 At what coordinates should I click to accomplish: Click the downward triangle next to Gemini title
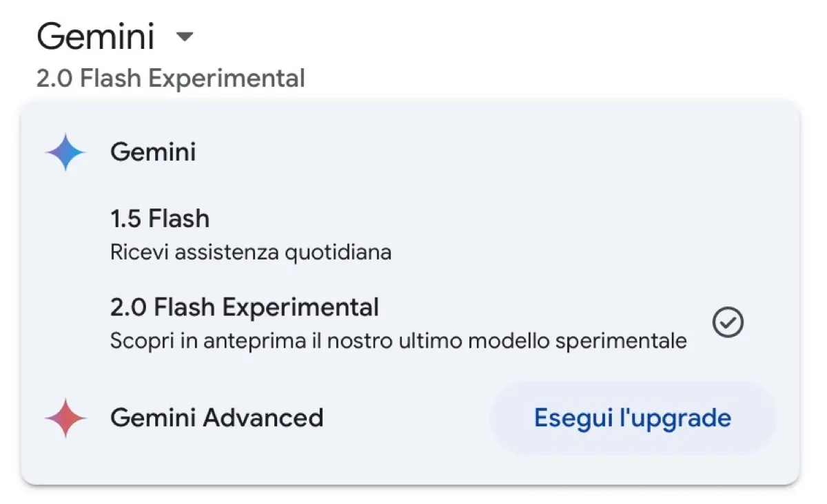click(185, 37)
